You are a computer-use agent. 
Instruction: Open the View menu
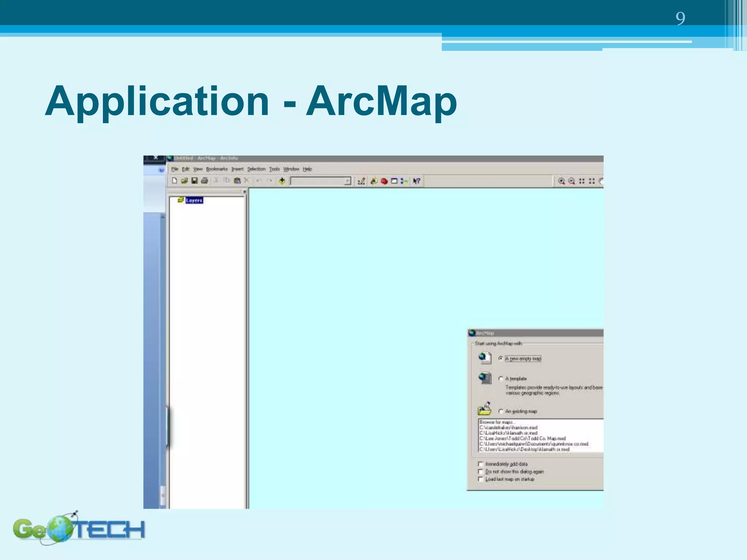[x=198, y=169]
